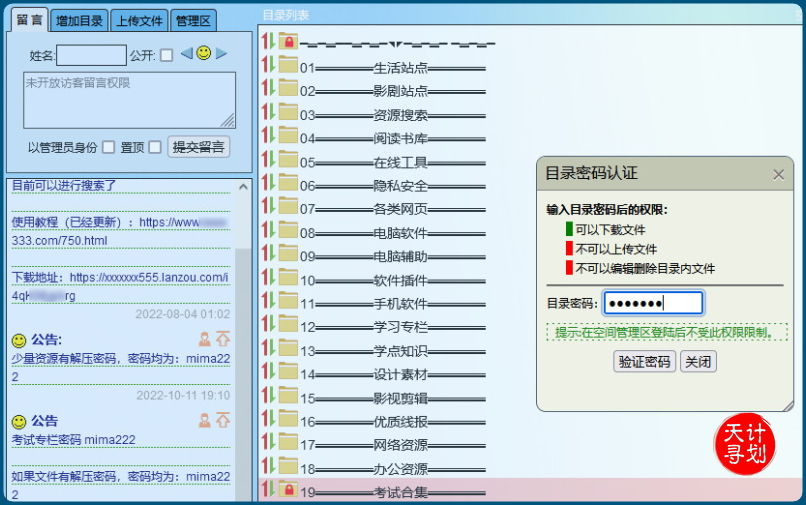This screenshot has width=806, height=505.
Task: Click pin-to-top icon on 公告: post
Action: 223,338
